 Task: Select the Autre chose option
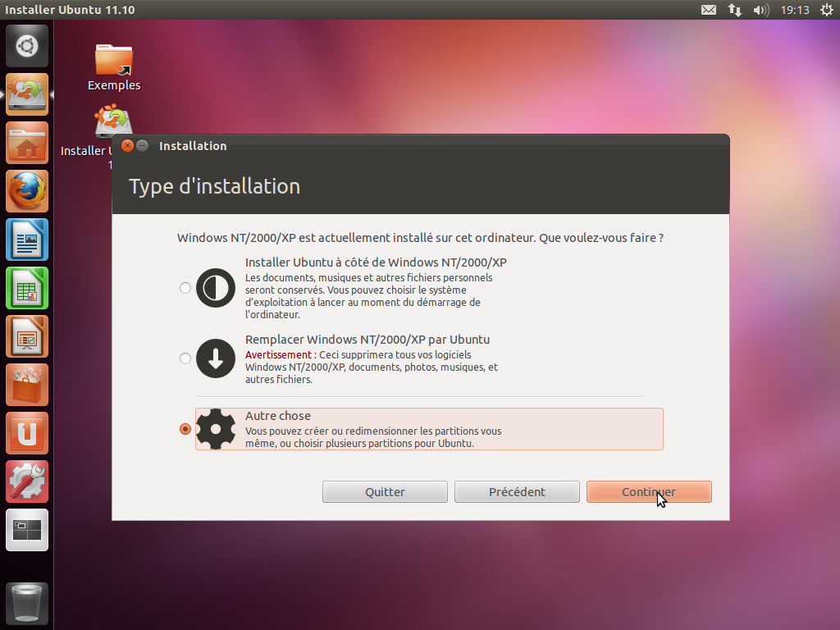[185, 429]
